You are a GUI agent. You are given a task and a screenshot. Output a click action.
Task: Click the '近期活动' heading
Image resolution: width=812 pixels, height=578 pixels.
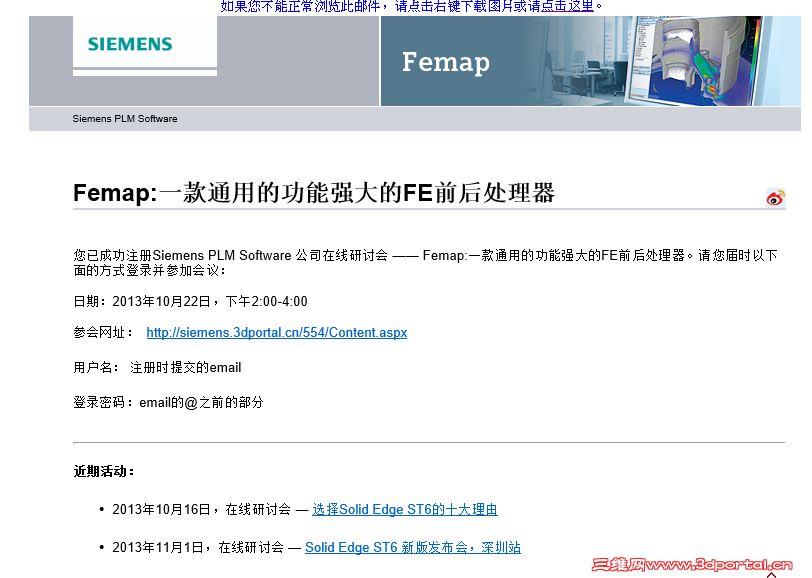tap(104, 471)
